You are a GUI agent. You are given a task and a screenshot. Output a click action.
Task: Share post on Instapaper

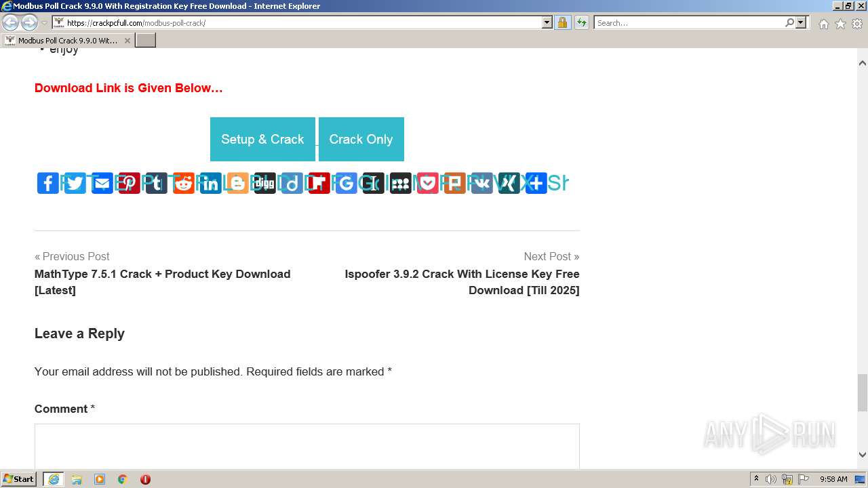374,183
